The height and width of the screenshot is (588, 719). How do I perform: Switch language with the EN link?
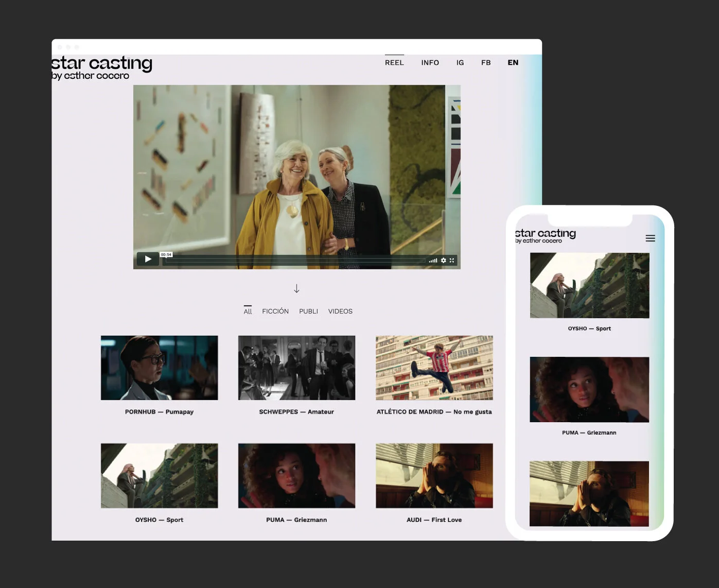513,62
